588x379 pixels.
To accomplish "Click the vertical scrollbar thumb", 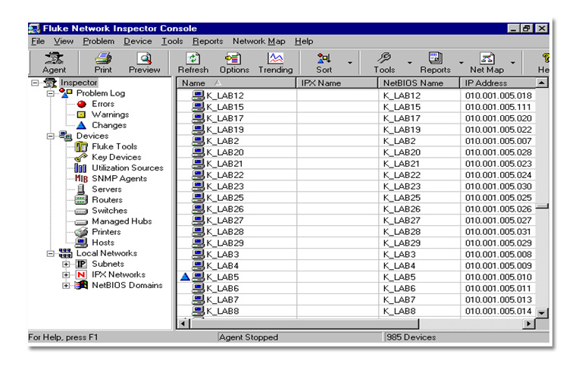I will pyautogui.click(x=542, y=206).
